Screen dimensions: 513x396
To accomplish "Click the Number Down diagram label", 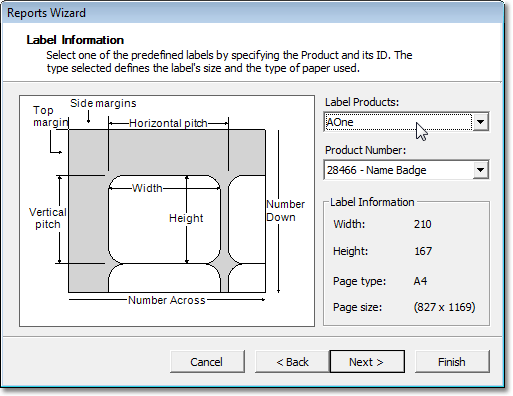I will (x=285, y=211).
